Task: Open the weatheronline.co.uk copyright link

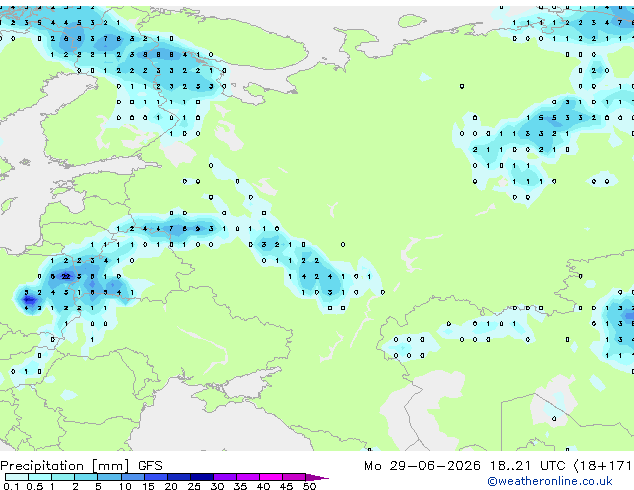Action: coord(550,481)
